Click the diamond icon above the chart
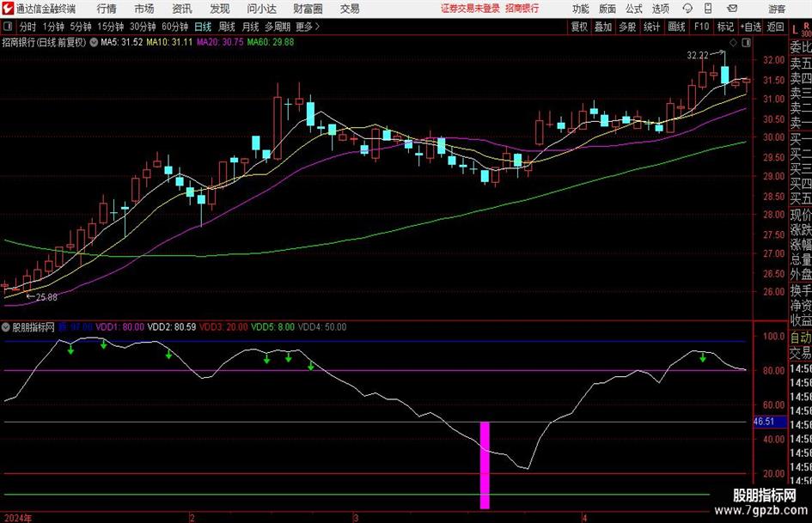812x523 pixels. (x=733, y=43)
